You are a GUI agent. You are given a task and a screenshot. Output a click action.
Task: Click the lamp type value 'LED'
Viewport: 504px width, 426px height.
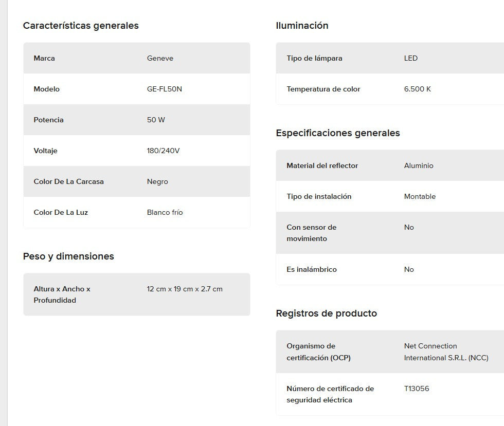click(410, 58)
